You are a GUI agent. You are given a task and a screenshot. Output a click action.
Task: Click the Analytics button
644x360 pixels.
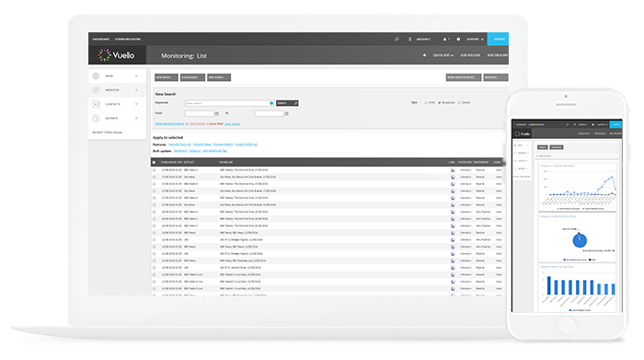[496, 77]
